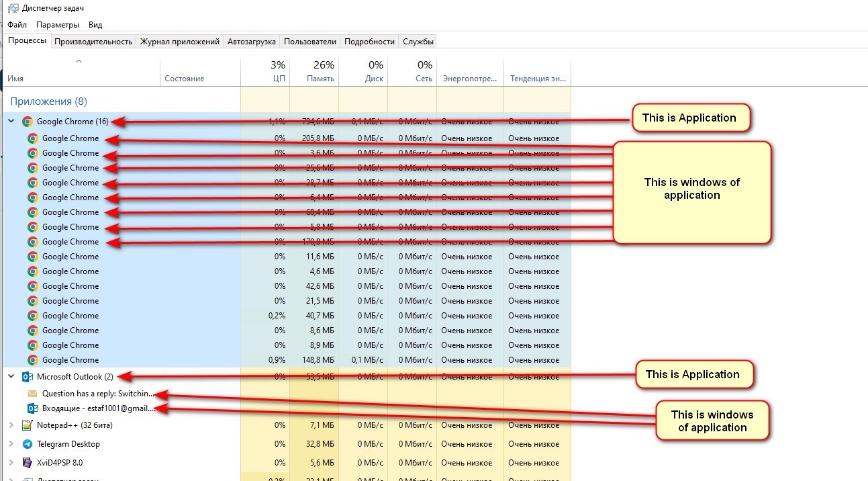This screenshot has height=481, width=868.
Task: Sort by the Диск column header
Action: pos(363,72)
